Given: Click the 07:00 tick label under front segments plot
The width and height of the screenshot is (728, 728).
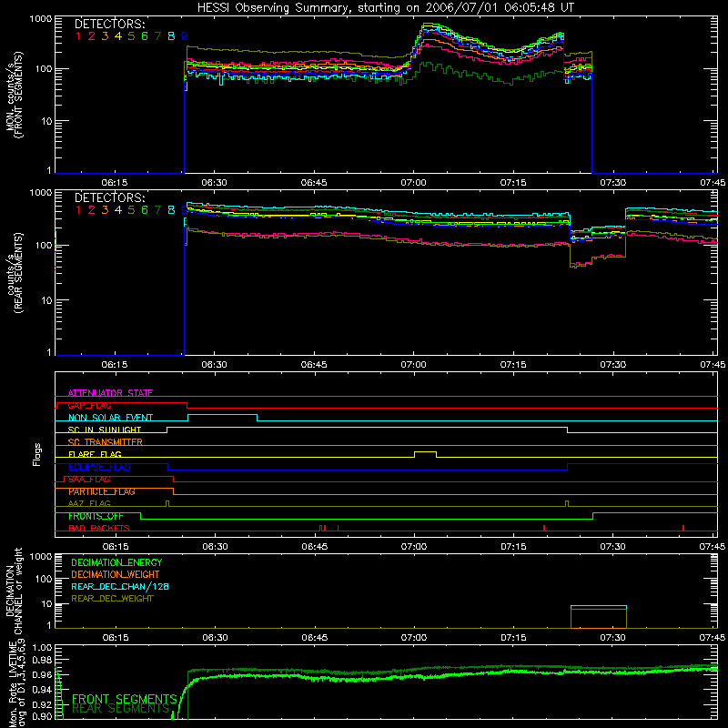Looking at the screenshot, I should tap(413, 183).
